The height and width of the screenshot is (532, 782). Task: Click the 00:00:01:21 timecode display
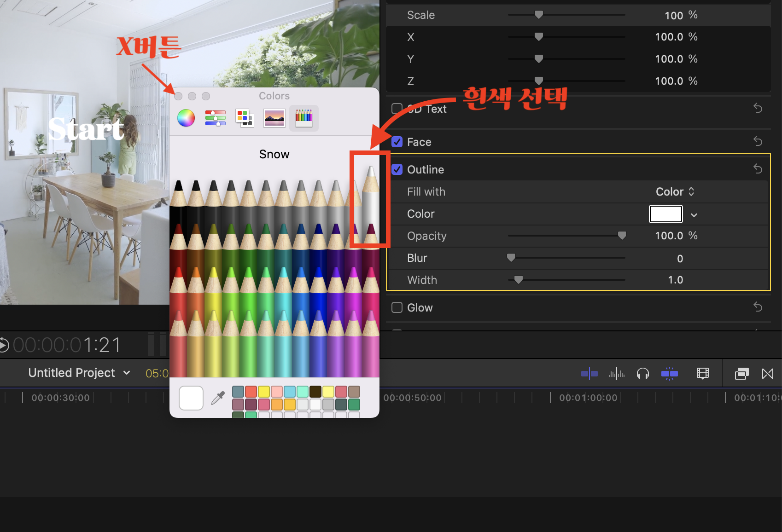tap(67, 345)
